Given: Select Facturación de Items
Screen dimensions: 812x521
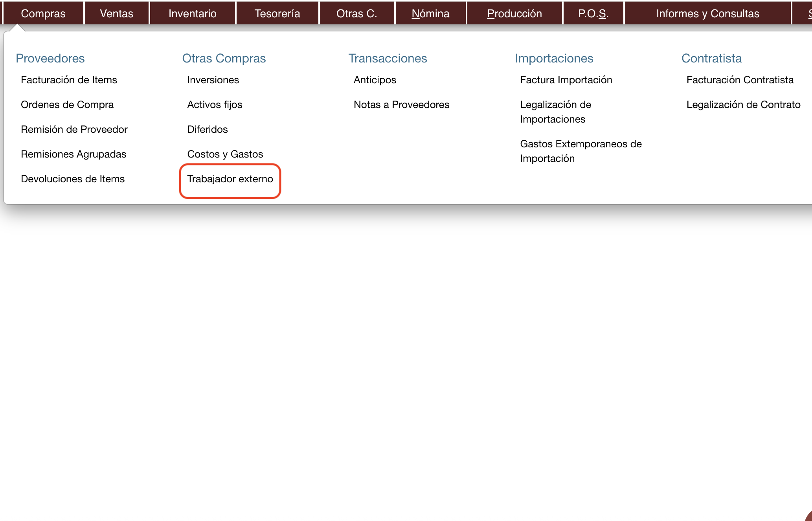Looking at the screenshot, I should [x=69, y=80].
